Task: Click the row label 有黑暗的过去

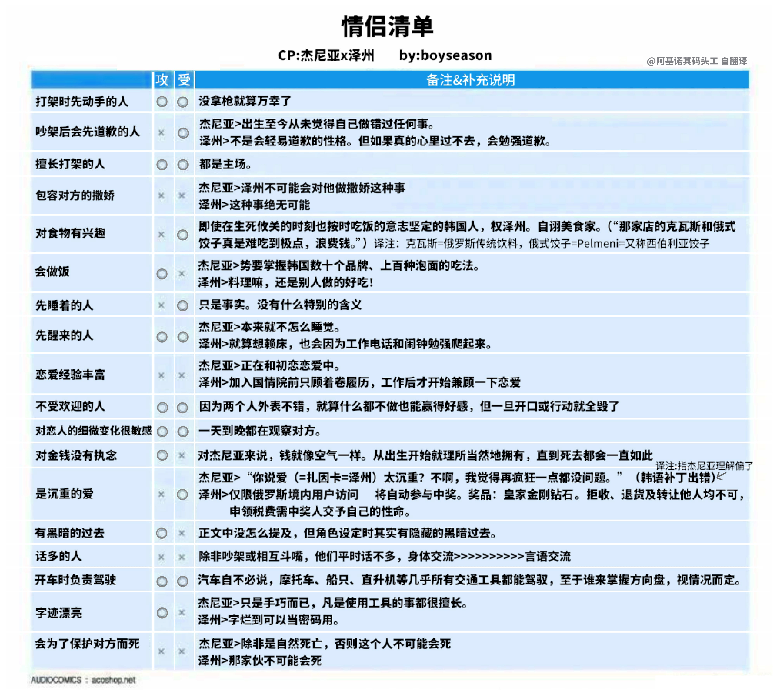Action: coord(70,533)
